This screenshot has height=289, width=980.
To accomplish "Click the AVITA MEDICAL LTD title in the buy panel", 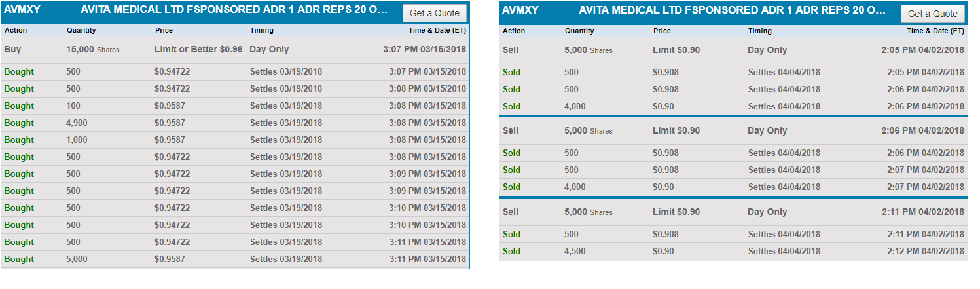I will (x=236, y=10).
